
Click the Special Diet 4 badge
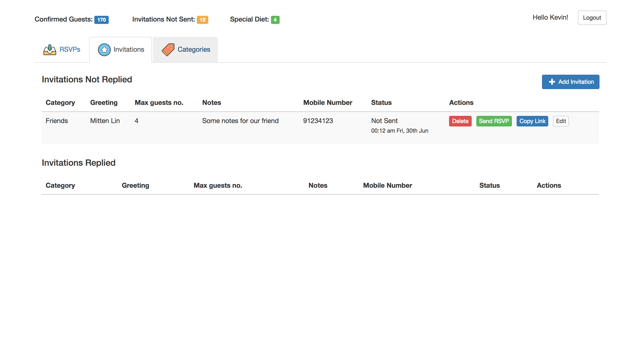click(x=275, y=20)
